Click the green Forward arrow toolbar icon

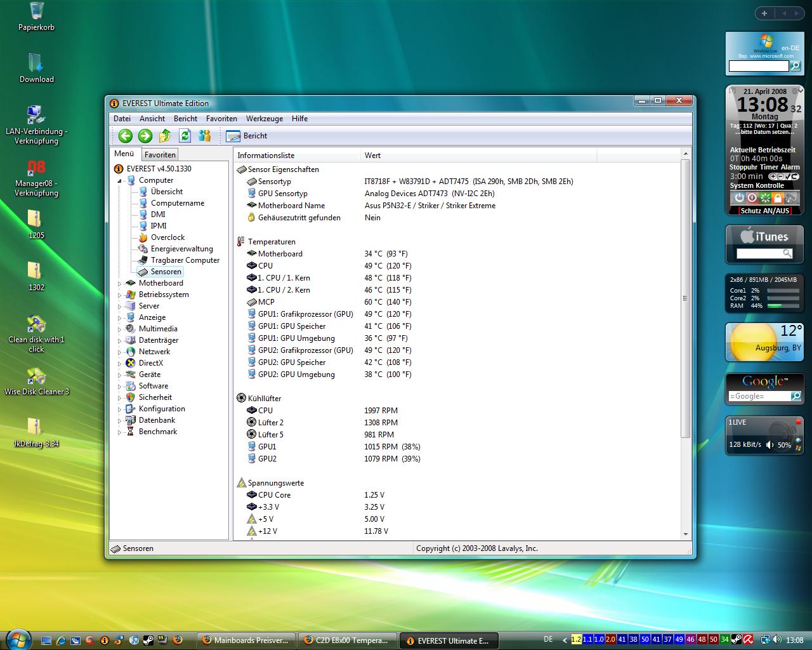pyautogui.click(x=145, y=135)
